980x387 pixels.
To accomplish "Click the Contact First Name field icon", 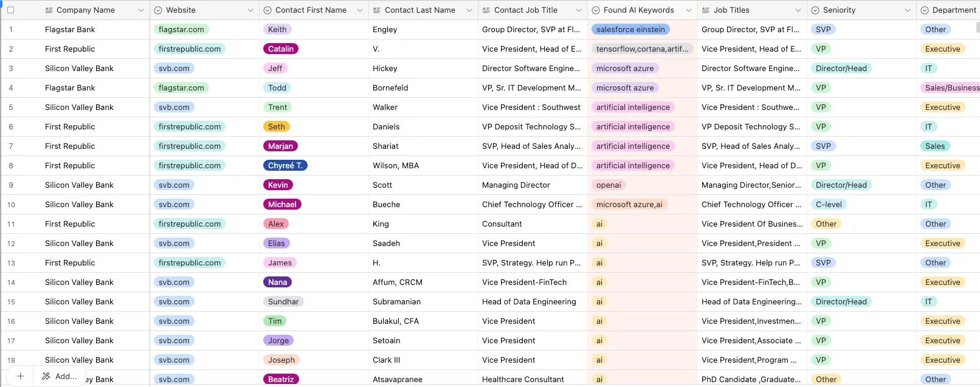I will click(x=267, y=10).
